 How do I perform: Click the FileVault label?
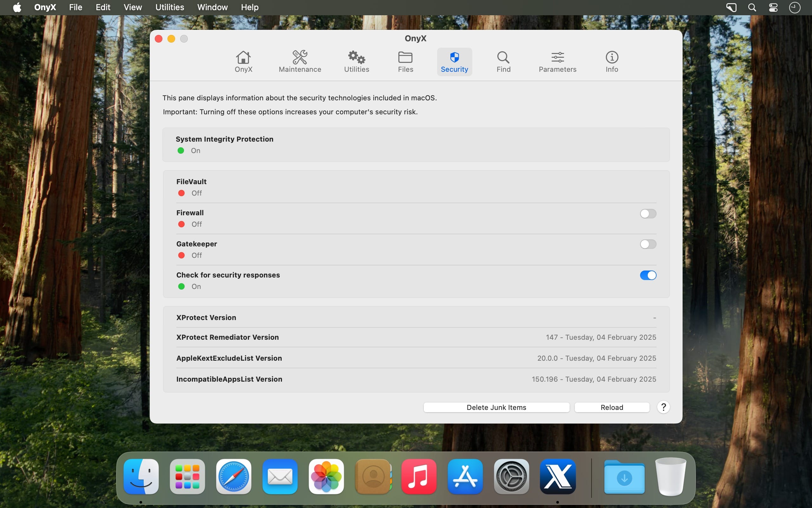(191, 182)
